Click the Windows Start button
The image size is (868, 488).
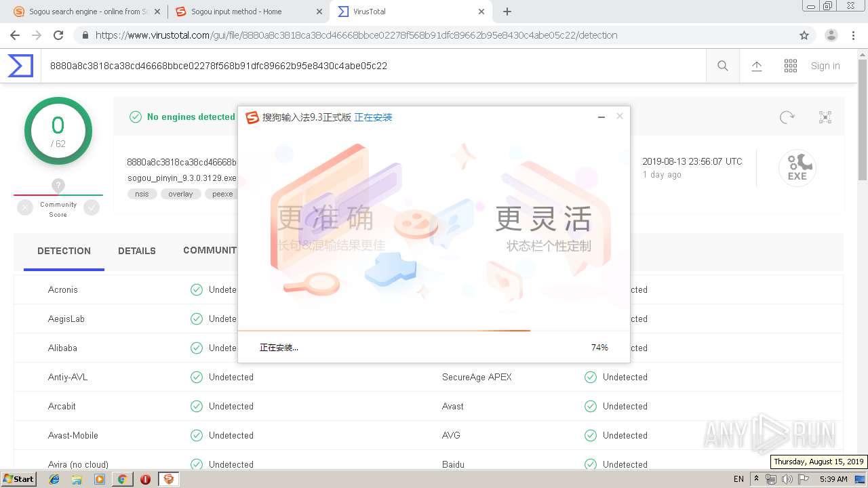(x=19, y=479)
